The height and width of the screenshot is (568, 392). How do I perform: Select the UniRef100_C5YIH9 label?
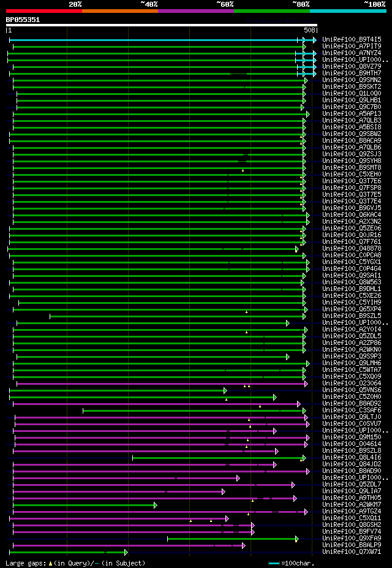pos(352,303)
